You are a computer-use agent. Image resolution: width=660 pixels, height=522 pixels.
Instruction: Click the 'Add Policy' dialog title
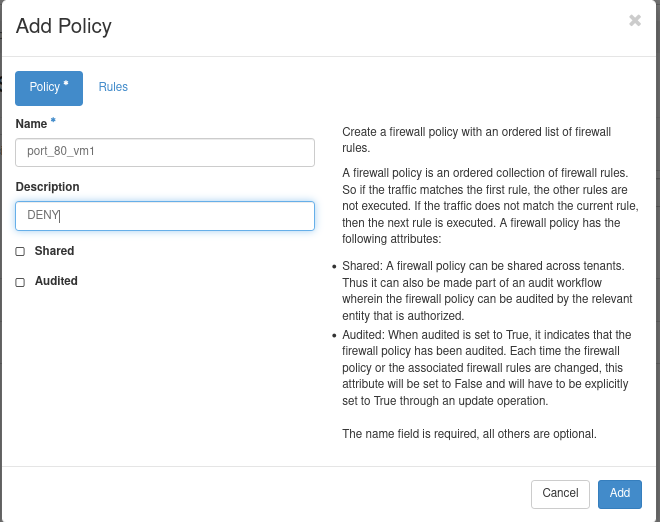click(x=64, y=26)
